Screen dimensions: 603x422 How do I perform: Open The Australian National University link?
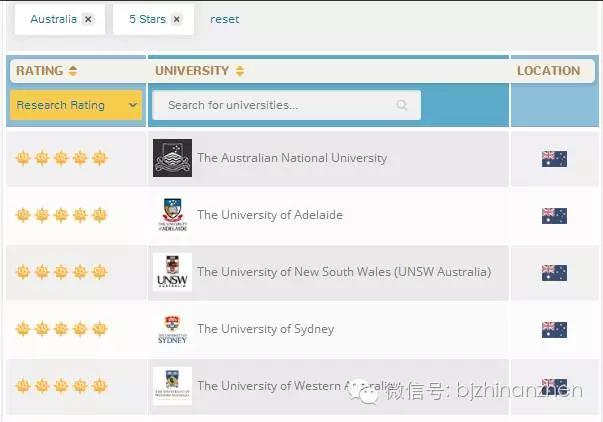click(x=292, y=158)
